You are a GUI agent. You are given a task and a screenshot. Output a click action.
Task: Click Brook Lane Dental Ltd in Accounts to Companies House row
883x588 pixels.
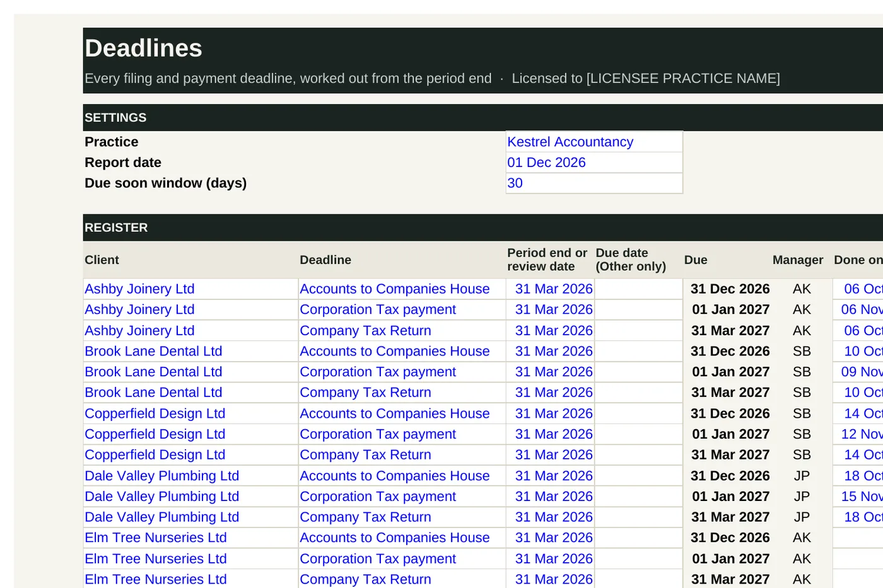click(190, 351)
